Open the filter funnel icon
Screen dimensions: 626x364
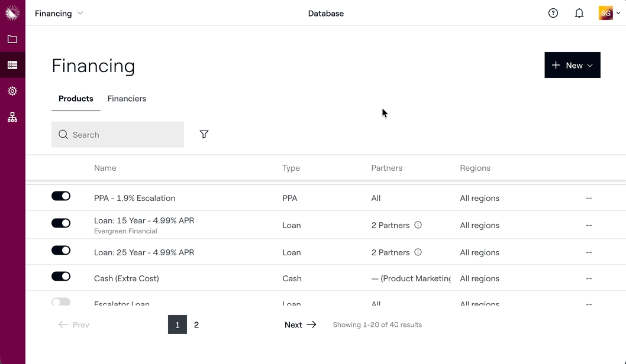coord(204,134)
